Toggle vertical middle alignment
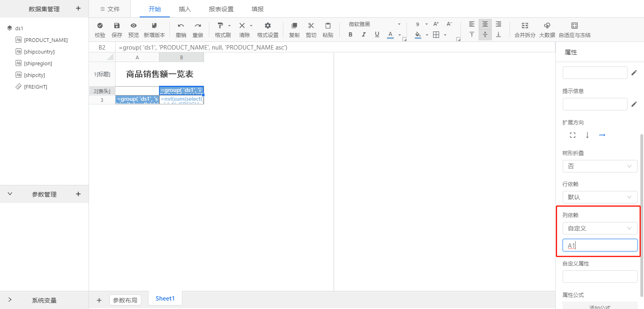The image size is (644, 309). click(485, 35)
